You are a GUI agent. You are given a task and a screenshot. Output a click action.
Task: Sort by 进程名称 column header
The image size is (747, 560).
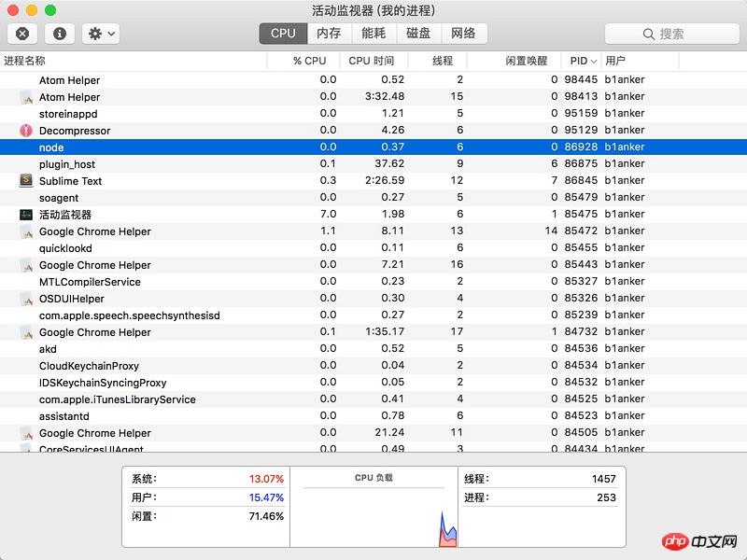tap(134, 61)
